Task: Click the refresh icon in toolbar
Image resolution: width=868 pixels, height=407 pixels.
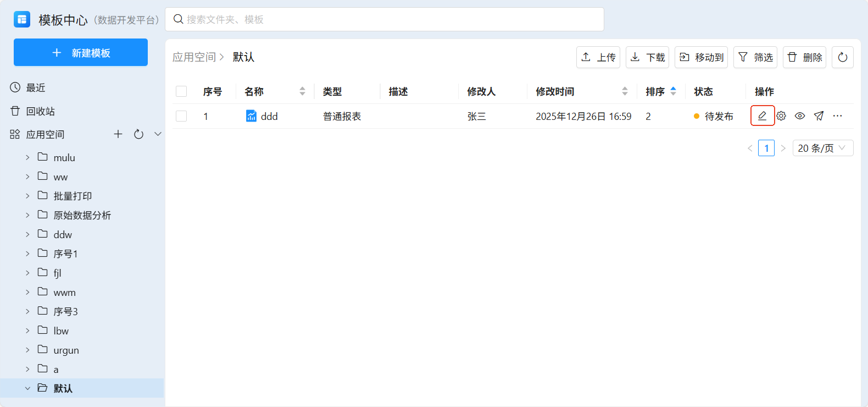Action: tap(842, 57)
